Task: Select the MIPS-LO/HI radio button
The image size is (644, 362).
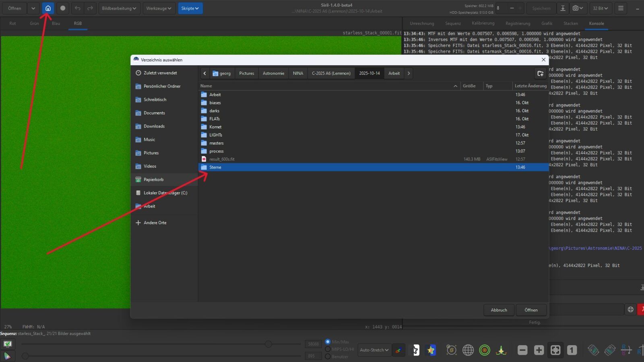Action: pos(328,349)
